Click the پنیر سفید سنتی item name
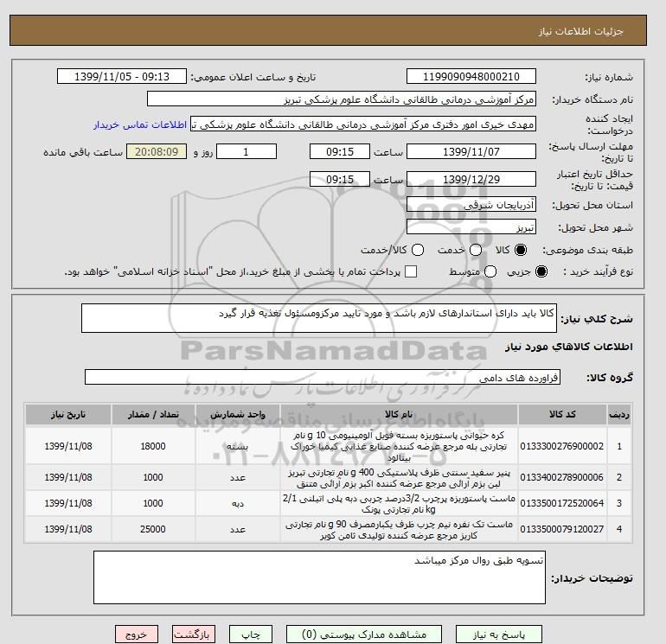Viewport: 666px width, 644px height. click(399, 478)
